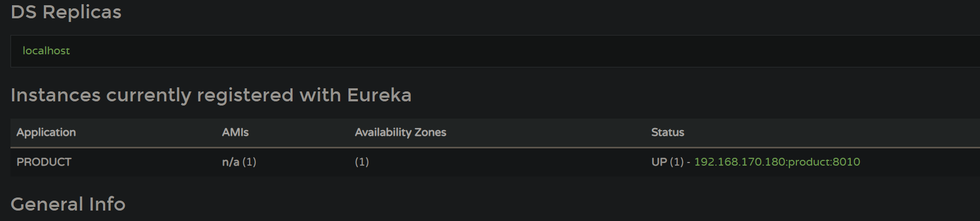Viewport: 980px width, 221px height.
Task: Click inside the DS Replicas box
Action: pos(495,51)
